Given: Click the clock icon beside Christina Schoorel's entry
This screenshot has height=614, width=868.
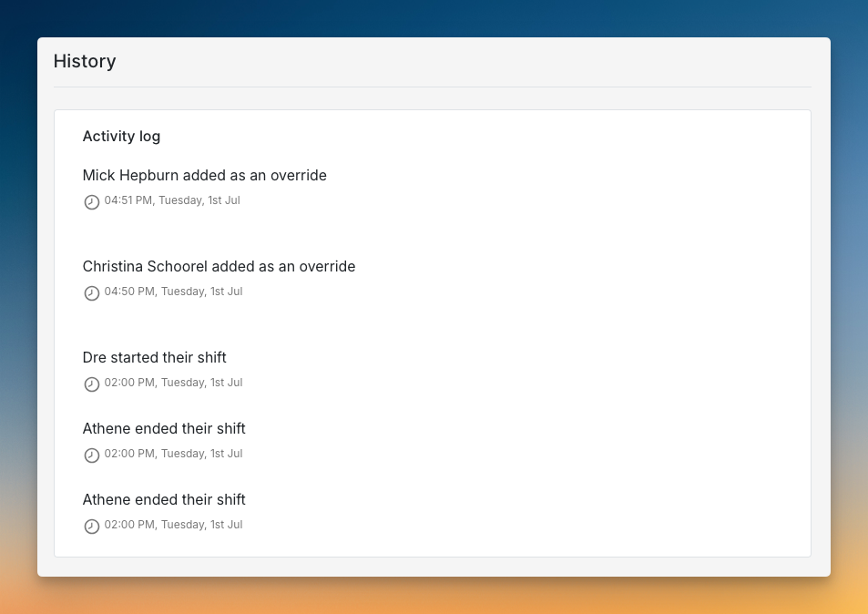Looking at the screenshot, I should pos(91,292).
